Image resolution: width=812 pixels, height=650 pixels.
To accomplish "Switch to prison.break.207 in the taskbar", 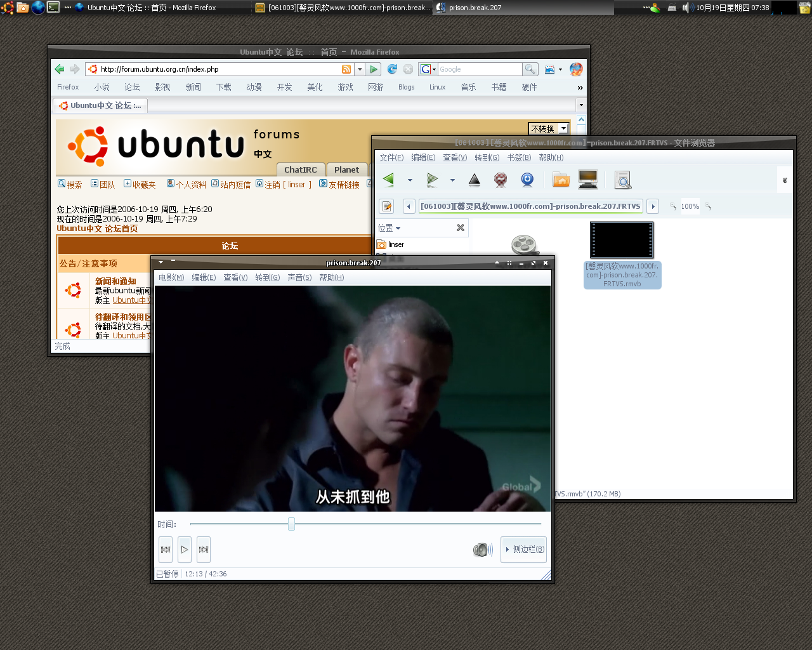I will pos(523,8).
